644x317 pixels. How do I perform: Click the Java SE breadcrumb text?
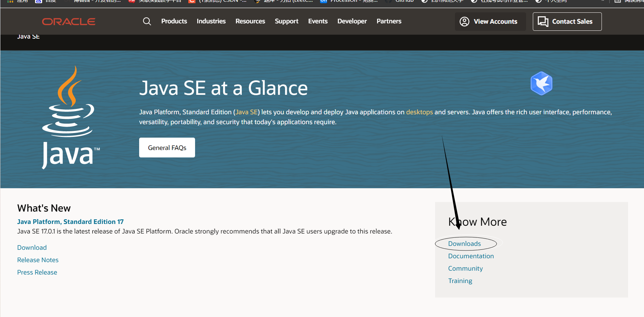point(28,36)
